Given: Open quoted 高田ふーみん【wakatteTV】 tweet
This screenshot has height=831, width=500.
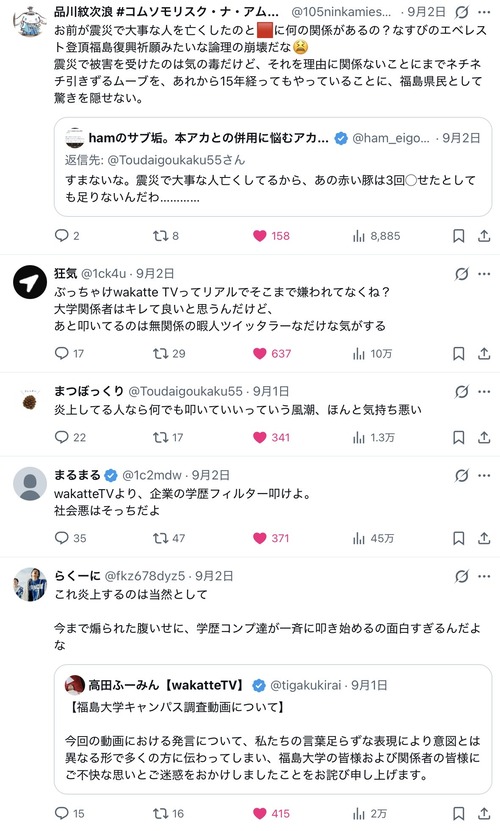Looking at the screenshot, I should 273,729.
